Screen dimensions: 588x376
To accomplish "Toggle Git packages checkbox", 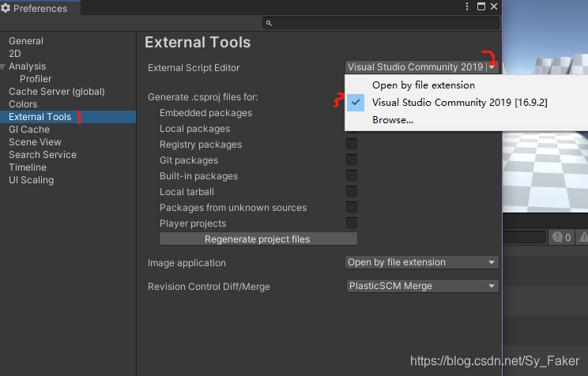I will click(x=352, y=160).
